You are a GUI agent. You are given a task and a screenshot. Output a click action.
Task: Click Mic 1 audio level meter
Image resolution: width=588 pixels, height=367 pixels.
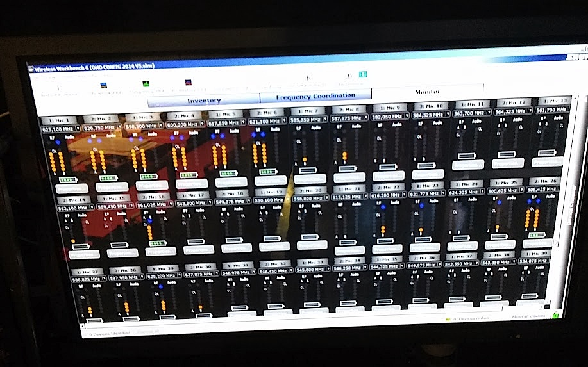(x=71, y=156)
